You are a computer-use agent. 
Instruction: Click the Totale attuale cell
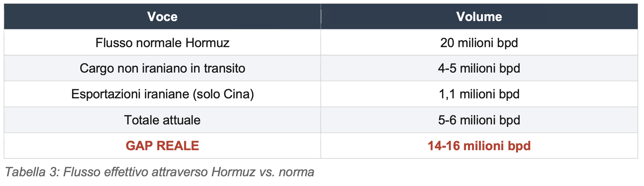pyautogui.click(x=162, y=120)
